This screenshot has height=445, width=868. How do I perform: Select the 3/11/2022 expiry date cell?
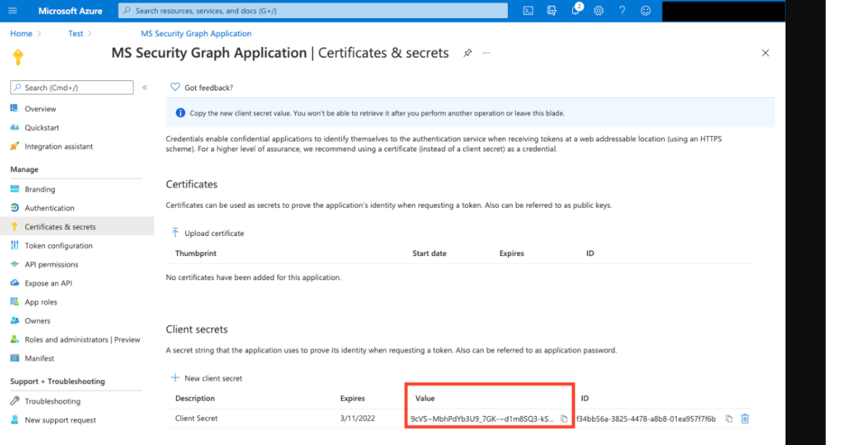click(357, 418)
